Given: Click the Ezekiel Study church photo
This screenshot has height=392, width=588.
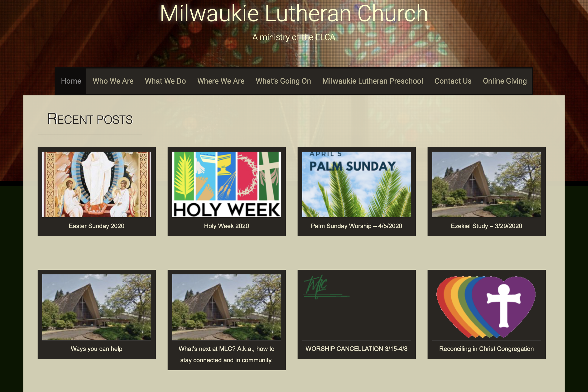Looking at the screenshot, I should coord(486,184).
